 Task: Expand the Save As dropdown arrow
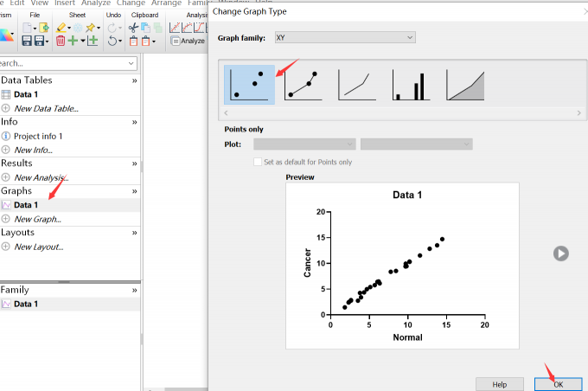click(x=47, y=42)
